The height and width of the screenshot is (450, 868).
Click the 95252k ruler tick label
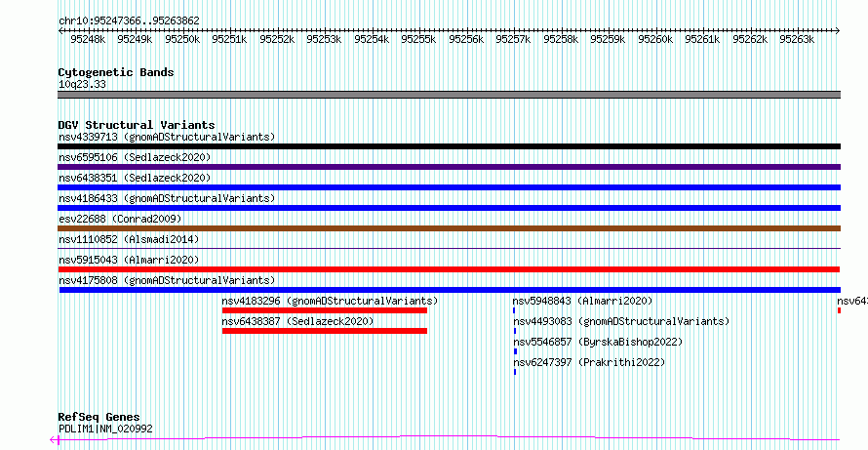277,39
